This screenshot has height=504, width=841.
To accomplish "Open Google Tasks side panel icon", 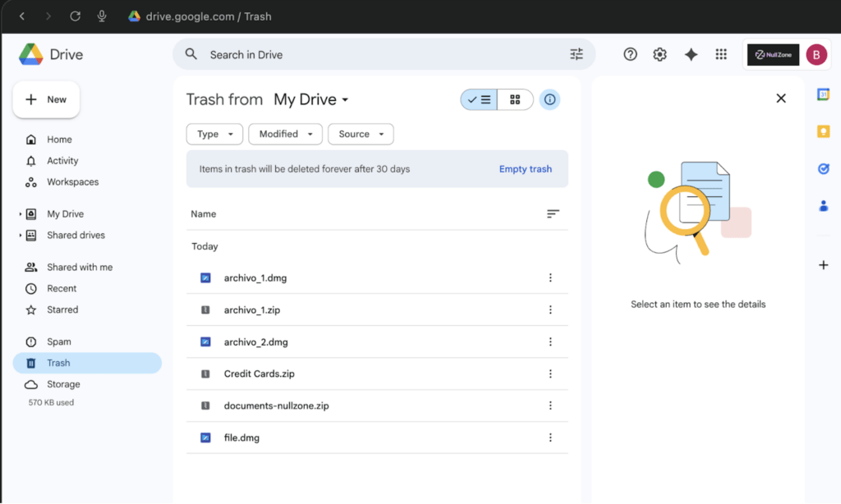I will click(x=823, y=168).
